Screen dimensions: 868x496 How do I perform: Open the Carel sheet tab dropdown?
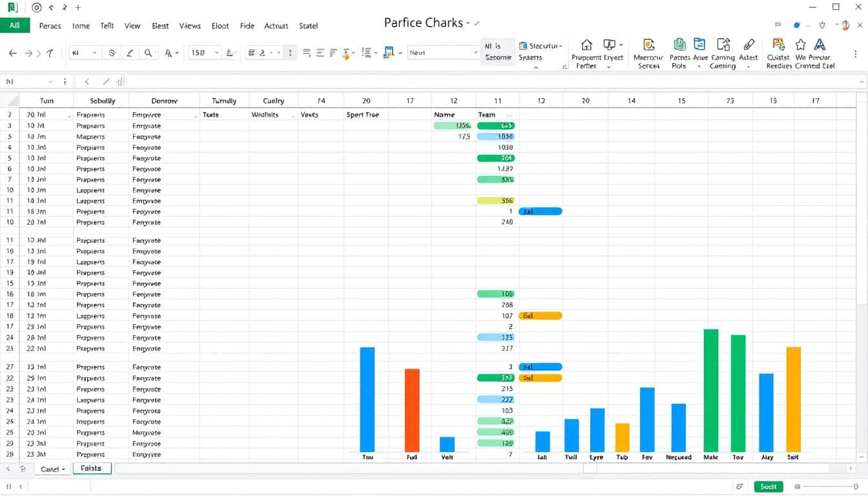pyautogui.click(x=63, y=470)
